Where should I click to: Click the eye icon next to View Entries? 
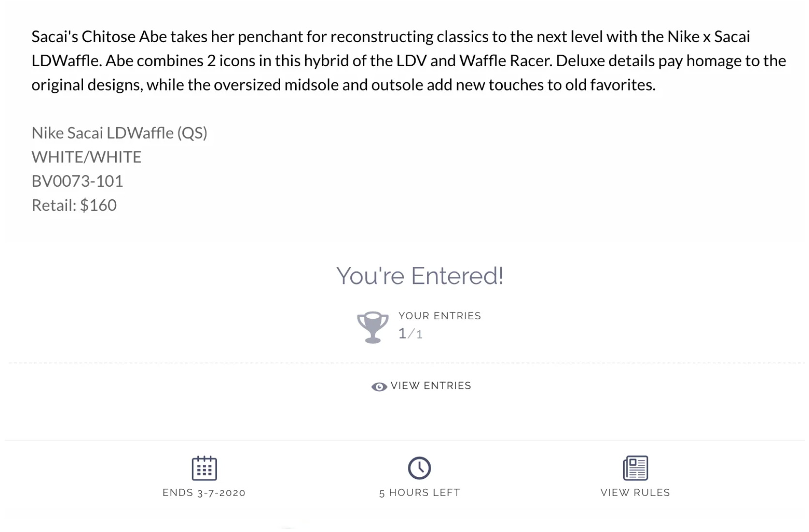coord(379,386)
